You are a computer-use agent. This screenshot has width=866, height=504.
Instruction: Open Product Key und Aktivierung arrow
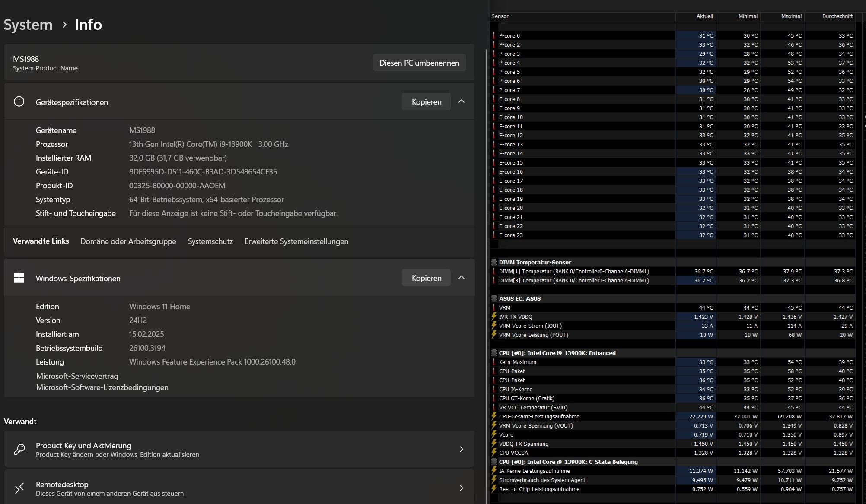[x=462, y=449]
